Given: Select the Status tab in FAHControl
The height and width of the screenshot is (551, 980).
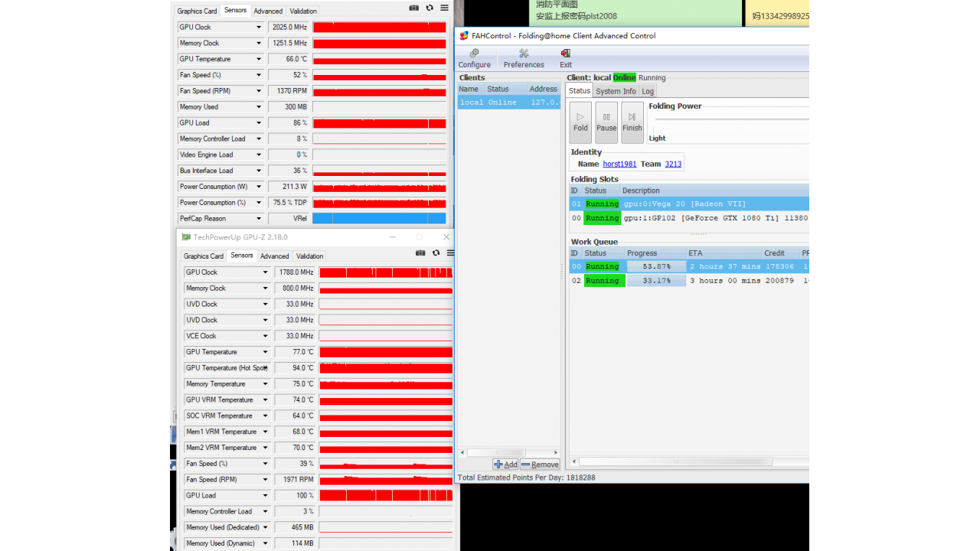Looking at the screenshot, I should [580, 90].
